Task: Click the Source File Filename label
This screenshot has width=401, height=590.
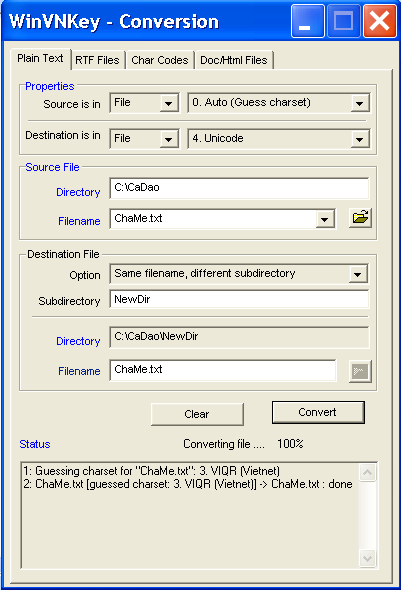Action: click(x=79, y=221)
